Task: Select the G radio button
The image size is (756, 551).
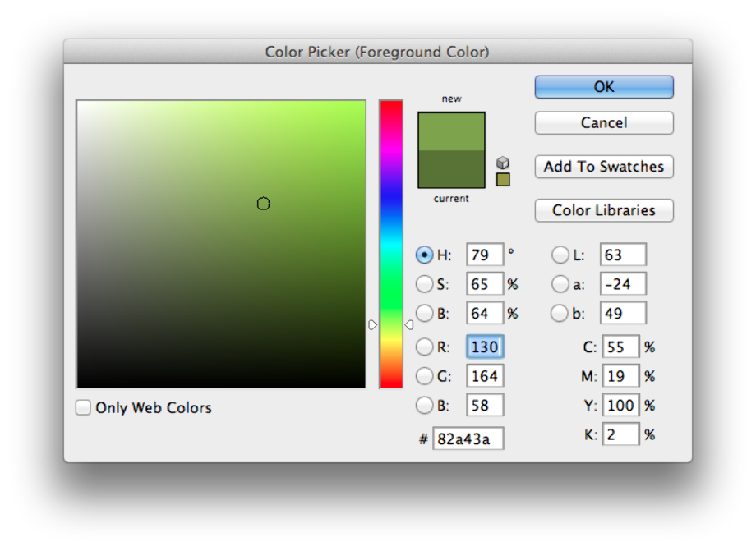Action: coord(424,375)
